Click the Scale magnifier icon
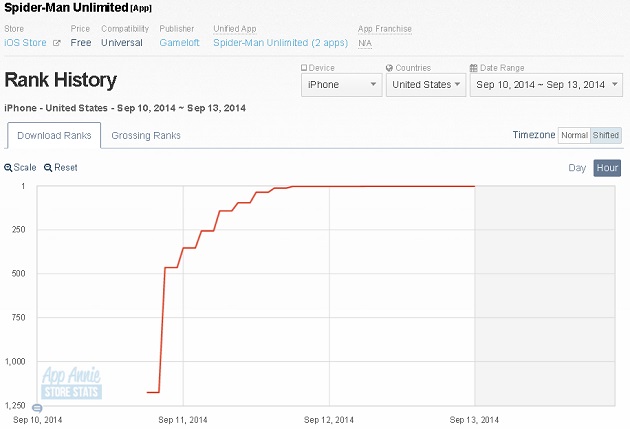The width and height of the screenshot is (630, 429). click(8, 168)
